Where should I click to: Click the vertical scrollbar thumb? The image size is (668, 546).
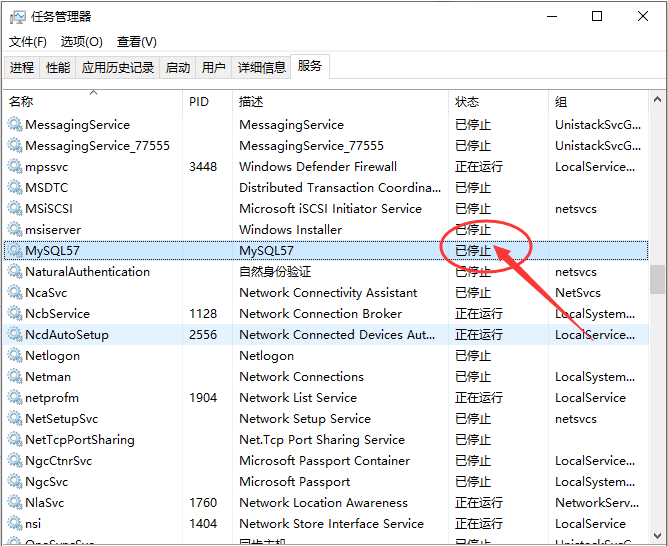click(x=657, y=277)
